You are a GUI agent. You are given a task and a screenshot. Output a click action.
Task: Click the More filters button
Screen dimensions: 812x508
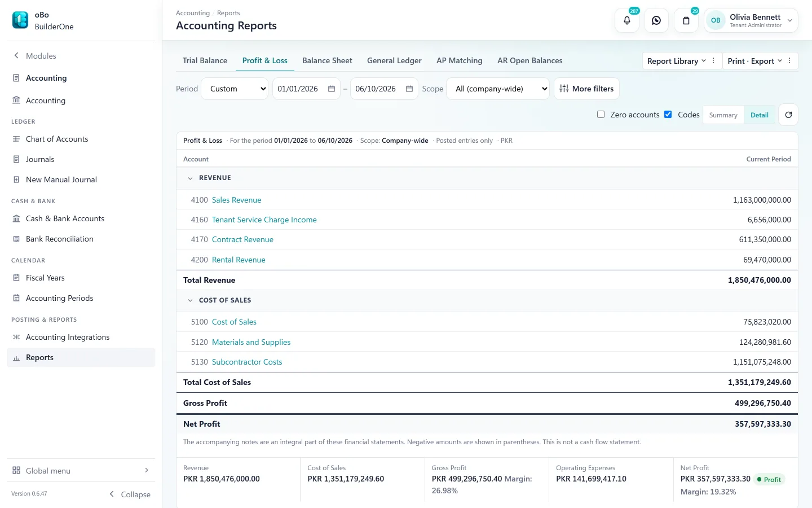tap(586, 89)
